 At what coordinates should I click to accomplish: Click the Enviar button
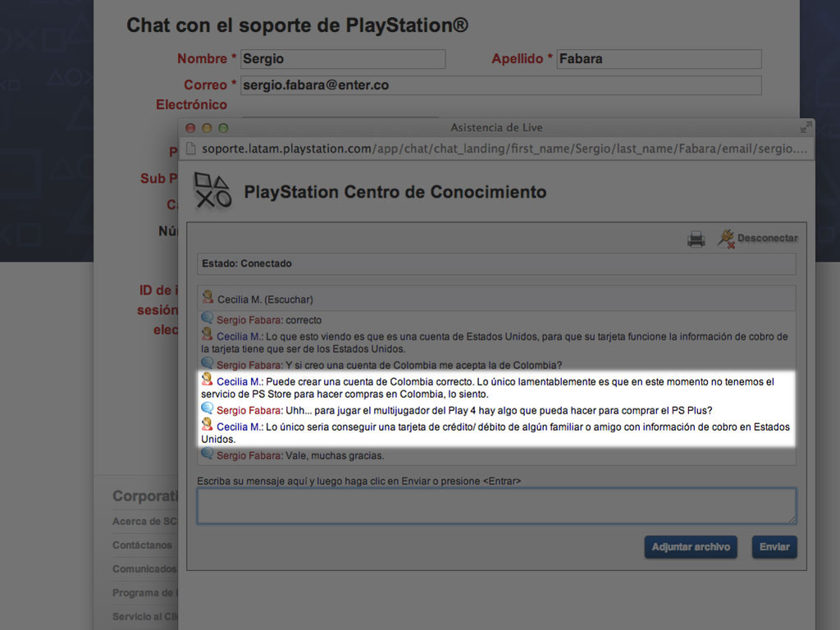coord(774,547)
